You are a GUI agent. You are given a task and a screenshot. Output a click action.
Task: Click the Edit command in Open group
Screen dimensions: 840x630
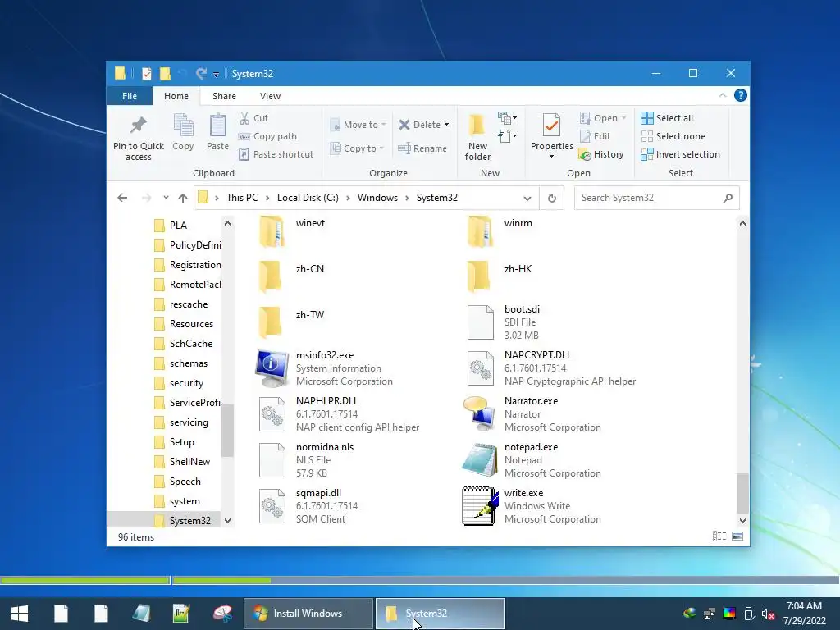596,136
